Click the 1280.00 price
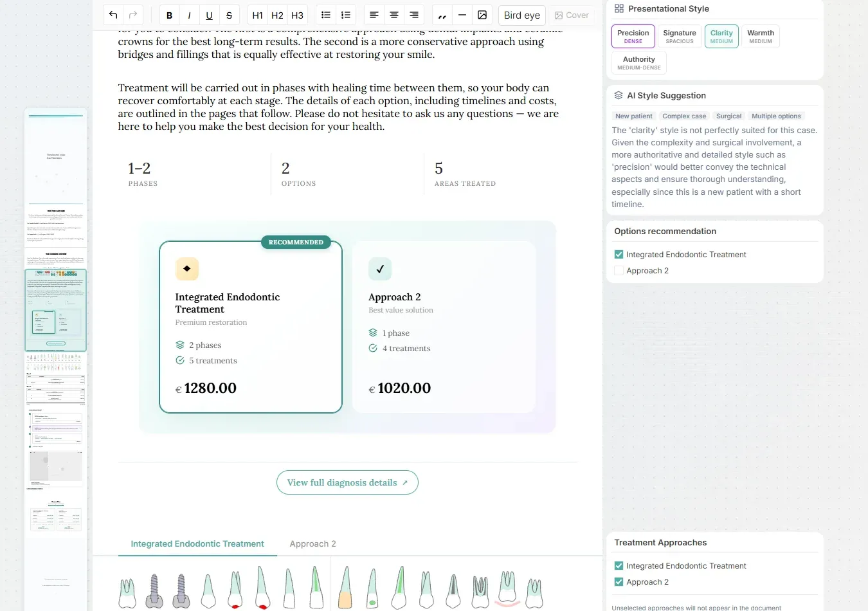 click(206, 388)
